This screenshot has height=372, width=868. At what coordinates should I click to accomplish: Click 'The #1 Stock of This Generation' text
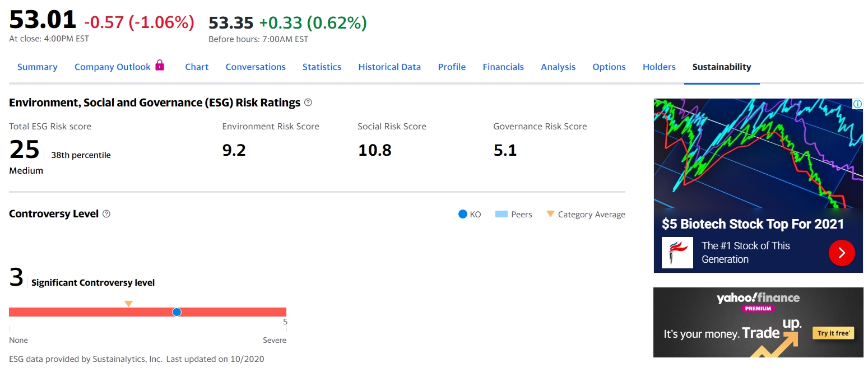pyautogui.click(x=746, y=253)
